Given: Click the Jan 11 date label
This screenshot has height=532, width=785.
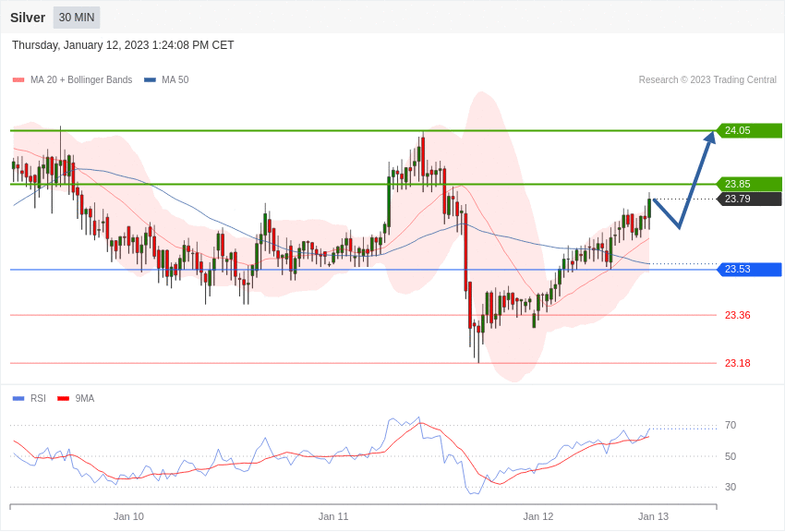Looking at the screenshot, I should coord(333,516).
